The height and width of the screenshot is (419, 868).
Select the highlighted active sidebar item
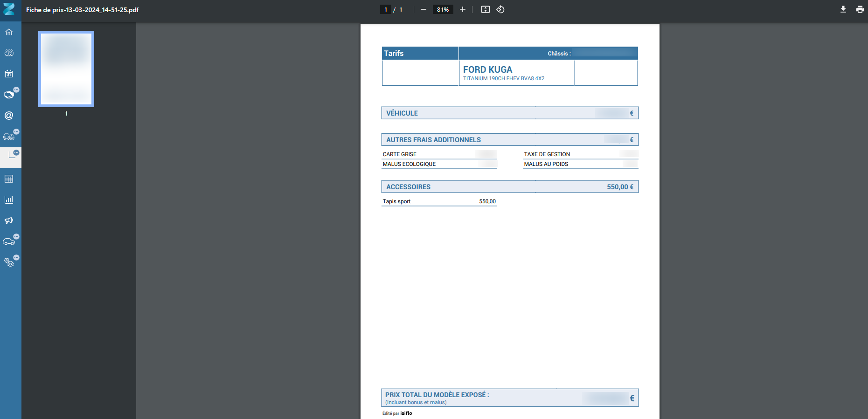[11, 158]
